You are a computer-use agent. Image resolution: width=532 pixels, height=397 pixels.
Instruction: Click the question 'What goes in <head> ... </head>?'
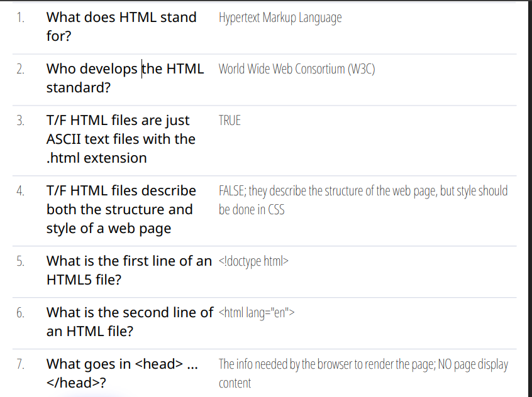click(x=122, y=374)
